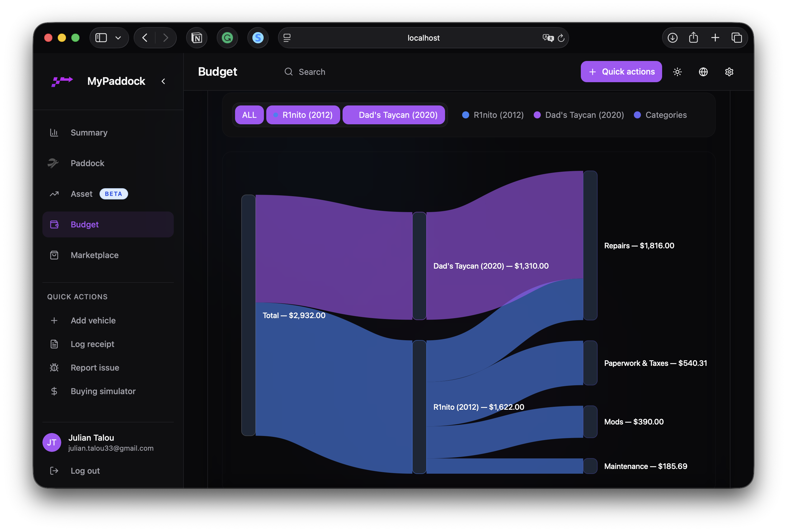Collapse the MyPaddock sidebar

pyautogui.click(x=163, y=81)
